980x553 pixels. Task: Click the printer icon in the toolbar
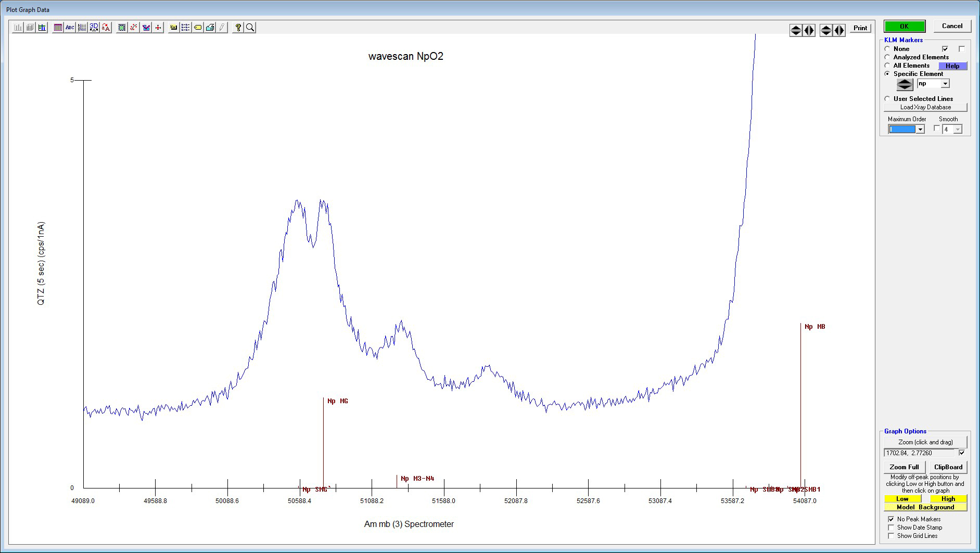click(210, 28)
